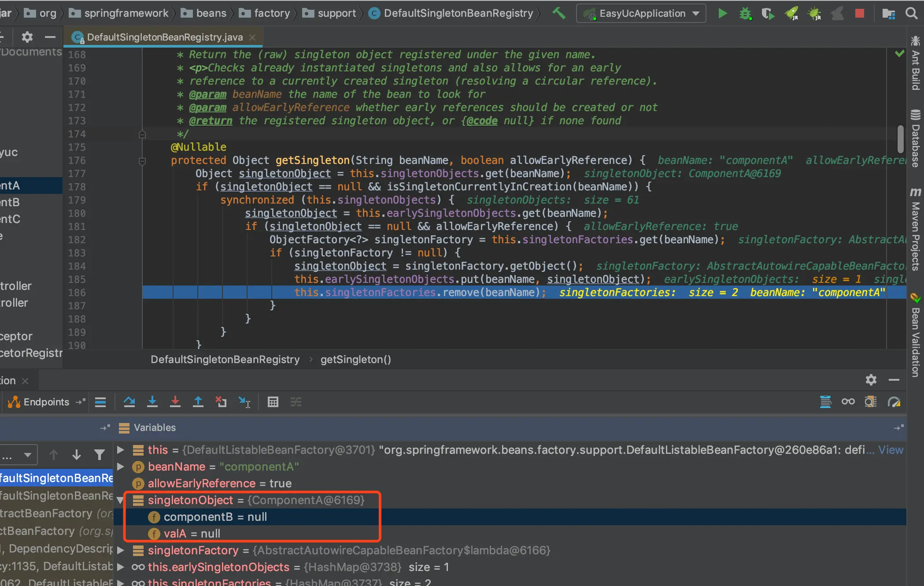
Task: Switch to DefaultSingletonBeanRegistry.java tab
Action: (x=165, y=37)
